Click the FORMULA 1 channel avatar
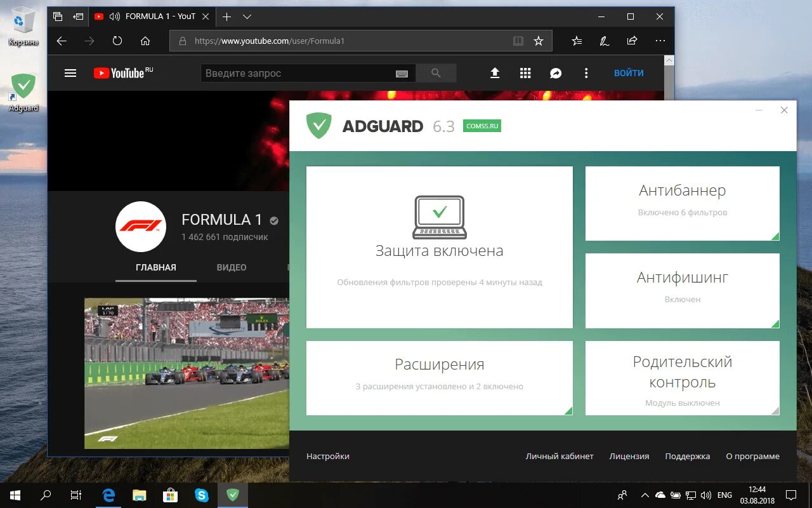 (141, 227)
